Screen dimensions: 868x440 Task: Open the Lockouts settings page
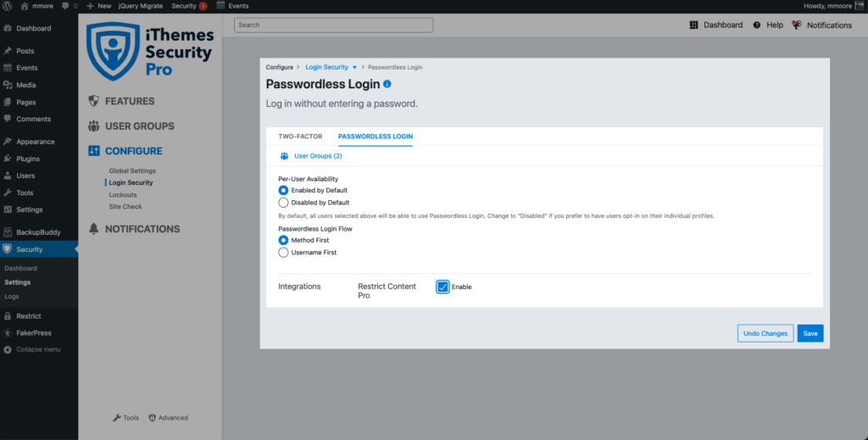click(x=123, y=195)
